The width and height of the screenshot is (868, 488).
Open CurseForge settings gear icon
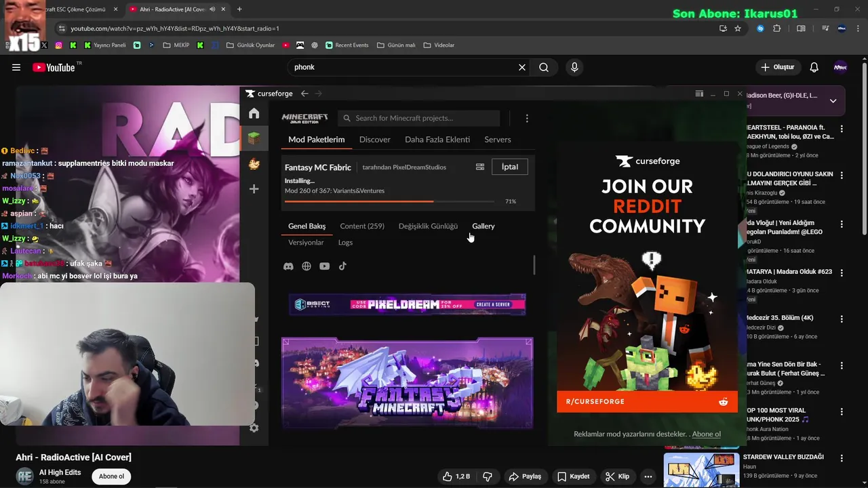pyautogui.click(x=254, y=428)
